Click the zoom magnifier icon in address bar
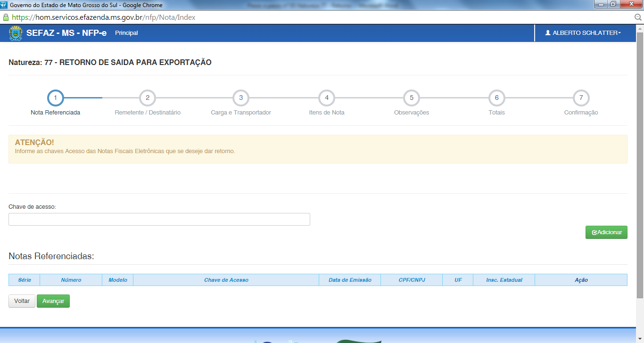Viewport: 644px width, 343px height. (638, 17)
